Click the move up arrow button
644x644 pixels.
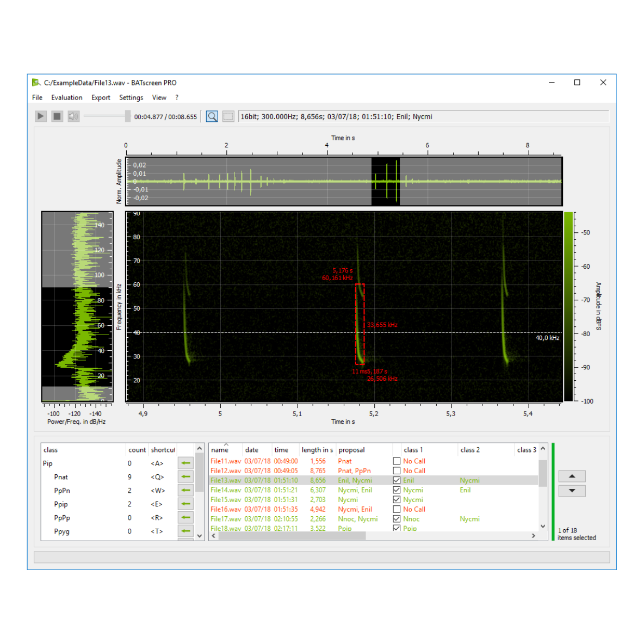click(x=572, y=476)
